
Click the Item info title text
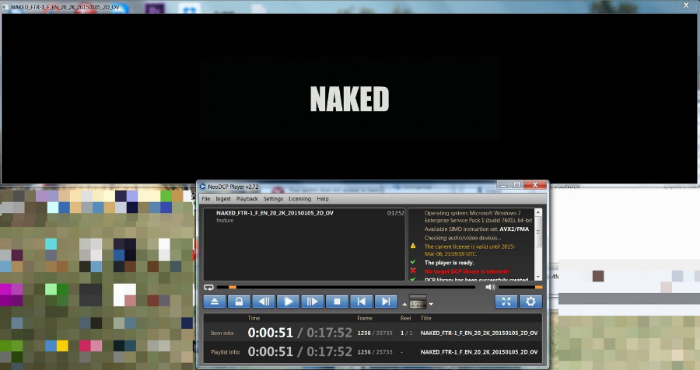tap(479, 333)
